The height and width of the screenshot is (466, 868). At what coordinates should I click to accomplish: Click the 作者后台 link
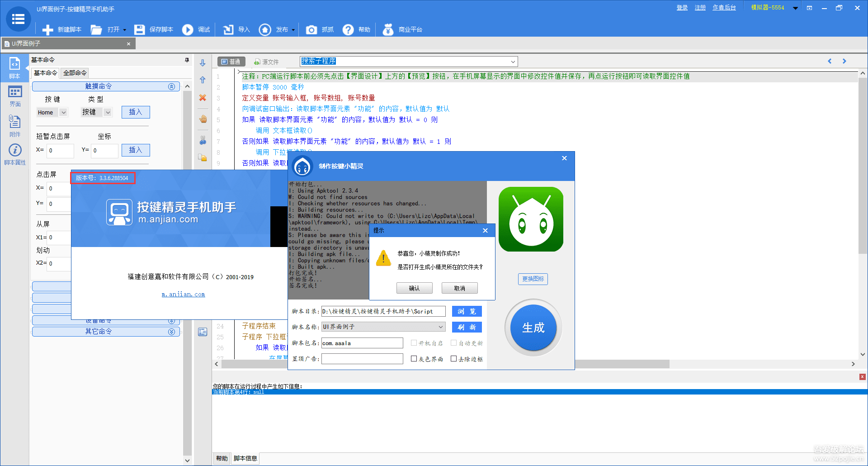pos(724,8)
